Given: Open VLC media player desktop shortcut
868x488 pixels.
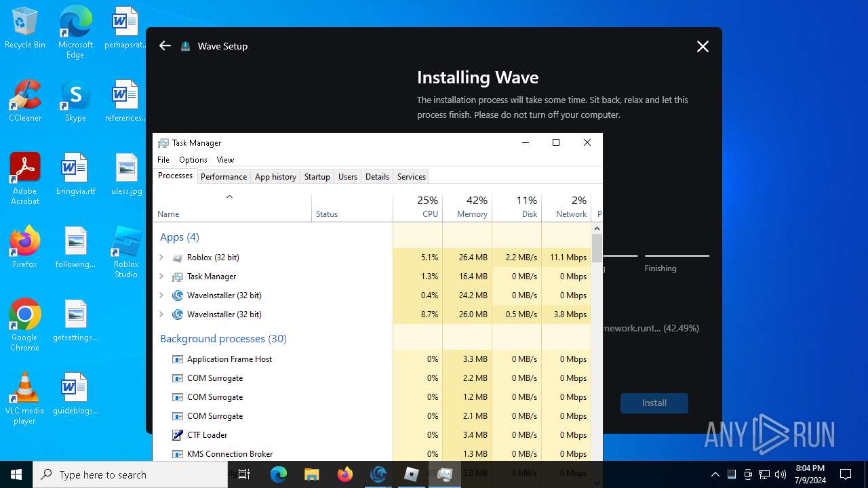Looking at the screenshot, I should (25, 399).
